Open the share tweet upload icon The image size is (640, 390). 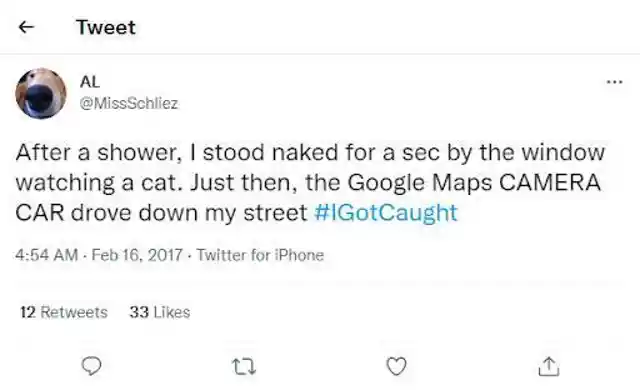pos(549,366)
